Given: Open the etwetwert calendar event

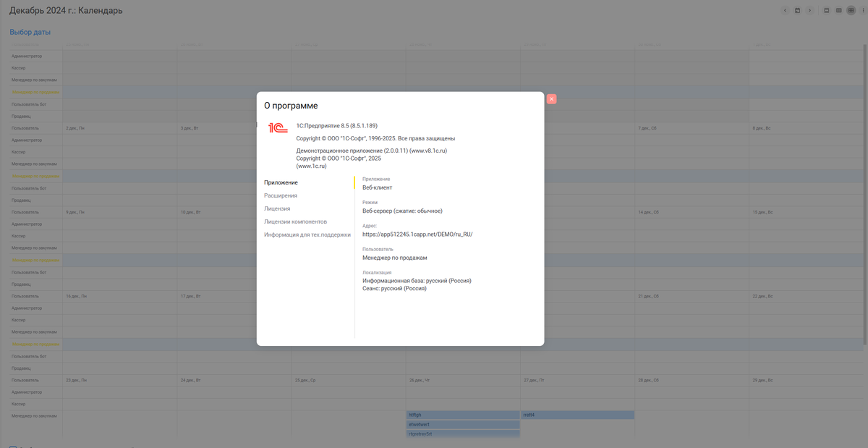Looking at the screenshot, I should coord(463,425).
